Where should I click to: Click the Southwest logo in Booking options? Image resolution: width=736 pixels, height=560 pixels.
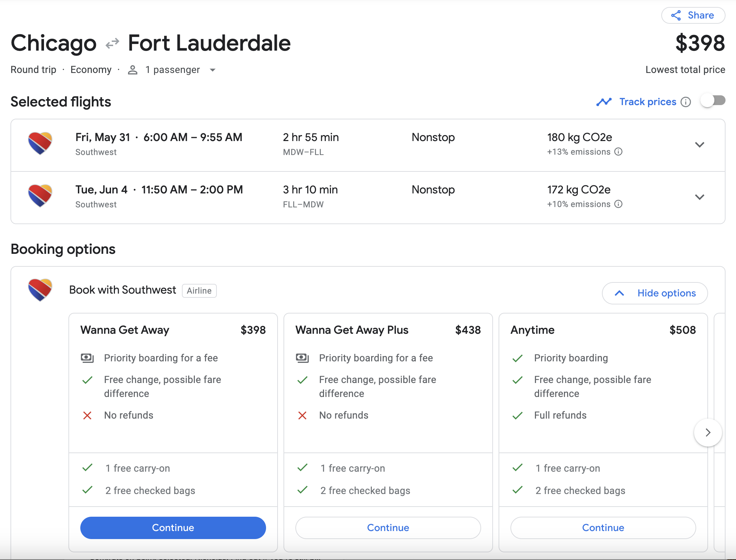[x=40, y=290]
